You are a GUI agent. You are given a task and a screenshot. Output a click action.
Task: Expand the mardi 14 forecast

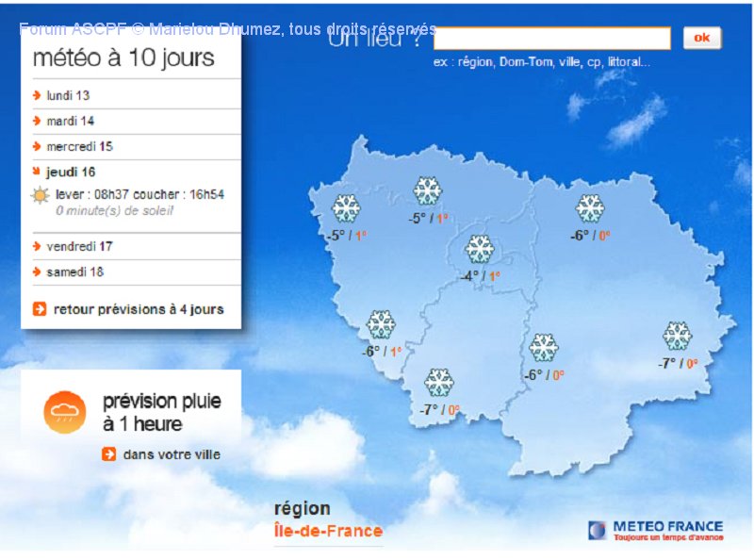70,121
